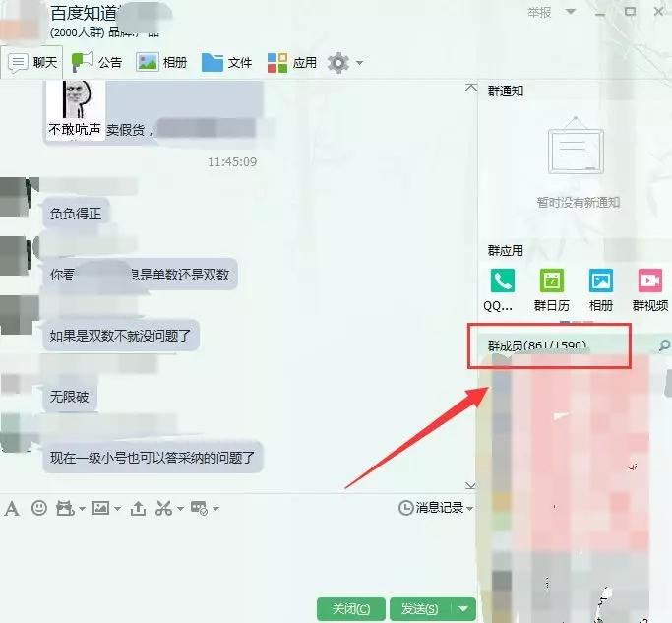
Task: Click the empty notification board icon
Action: click(x=576, y=146)
